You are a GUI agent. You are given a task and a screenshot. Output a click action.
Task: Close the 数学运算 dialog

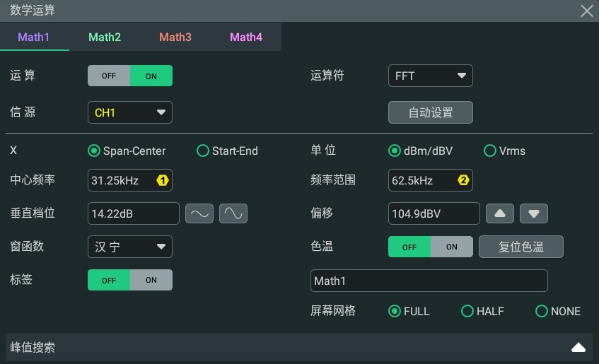tap(587, 11)
